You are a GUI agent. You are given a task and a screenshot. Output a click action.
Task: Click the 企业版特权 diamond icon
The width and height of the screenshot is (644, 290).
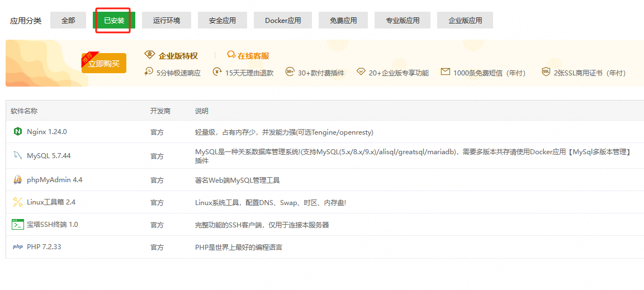tap(150, 55)
